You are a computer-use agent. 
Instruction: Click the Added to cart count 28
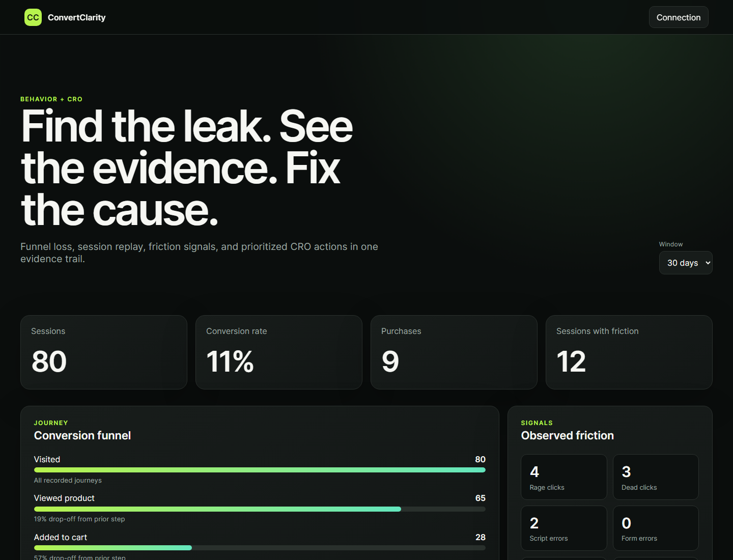480,537
